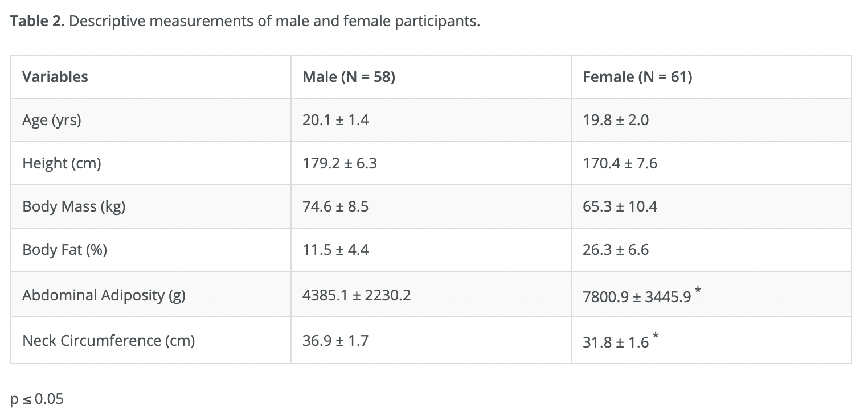Click the Abdominal Adiposity (g) row label
This screenshot has height=413, width=868.
point(104,295)
